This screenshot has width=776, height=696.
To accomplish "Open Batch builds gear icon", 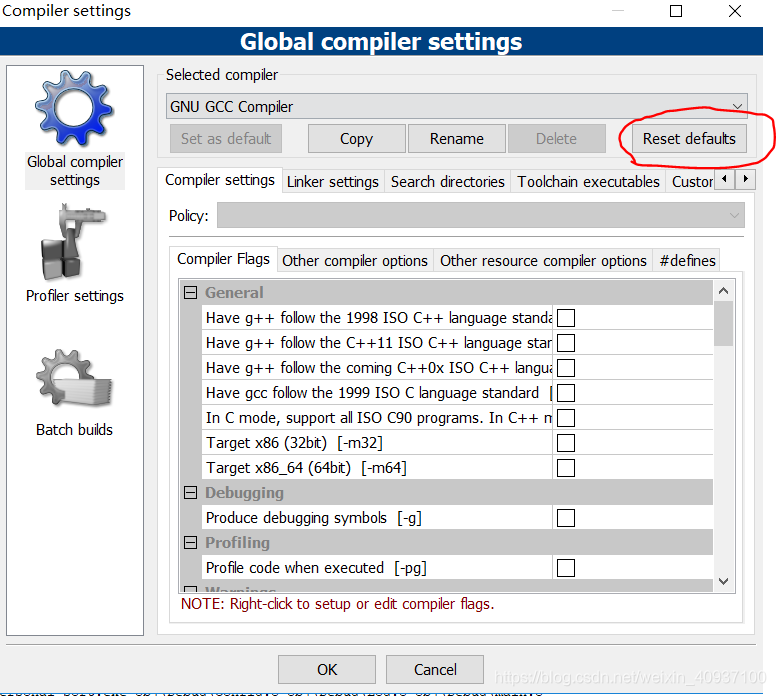I will tap(74, 378).
